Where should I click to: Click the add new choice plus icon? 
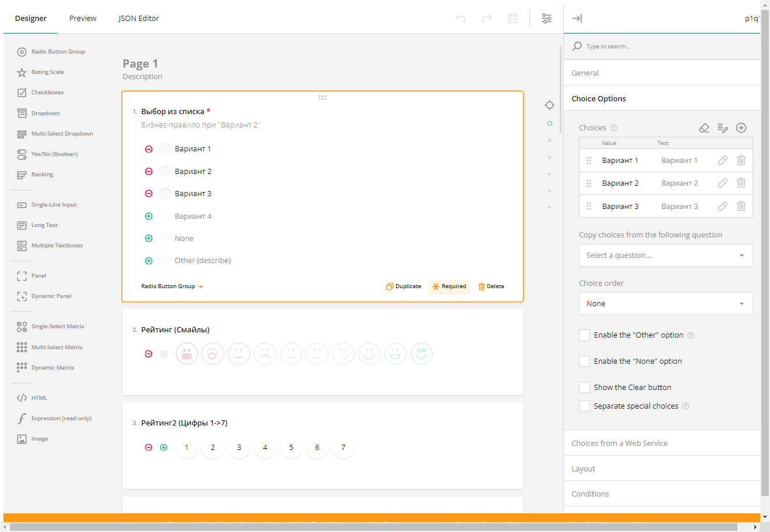741,128
